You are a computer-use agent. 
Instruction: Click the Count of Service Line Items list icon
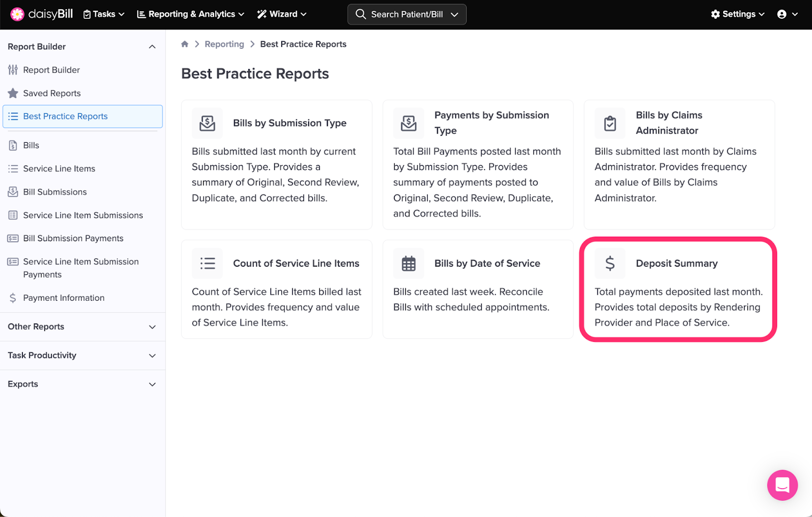(x=207, y=263)
